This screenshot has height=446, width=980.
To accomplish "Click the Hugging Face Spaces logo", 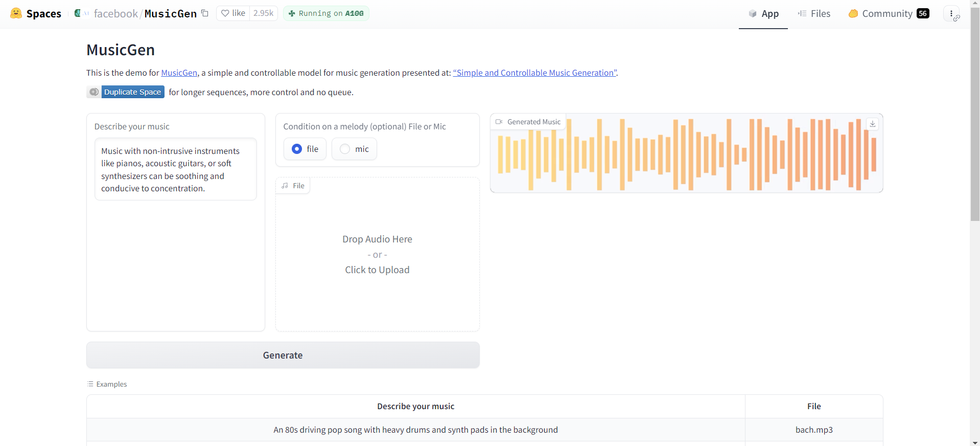I will [x=16, y=13].
